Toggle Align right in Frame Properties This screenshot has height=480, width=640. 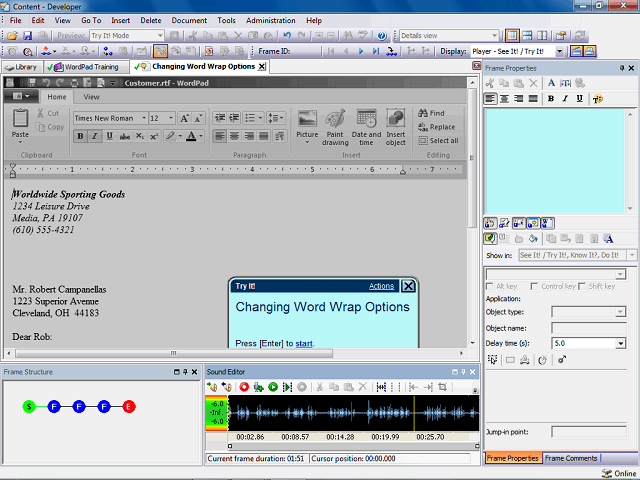519,99
